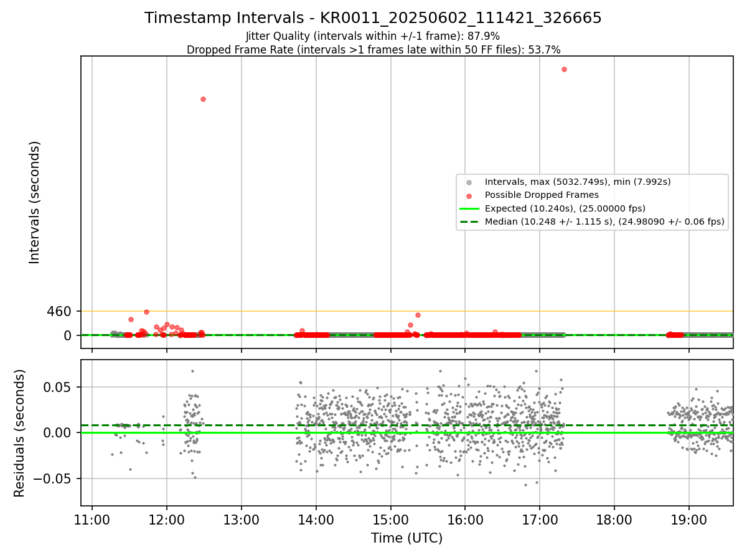The height and width of the screenshot is (560, 747).
Task: Click the '460' tick on the intervals axis
Action: pos(59,311)
